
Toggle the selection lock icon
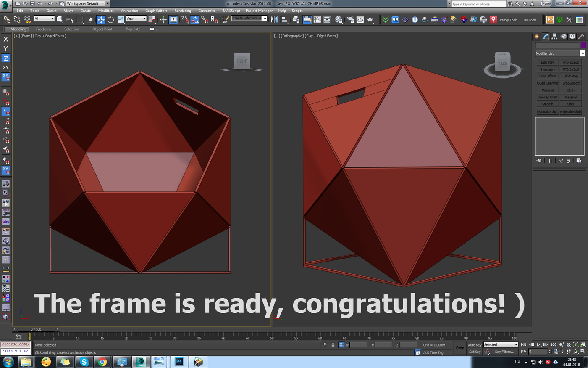[x=333, y=345]
